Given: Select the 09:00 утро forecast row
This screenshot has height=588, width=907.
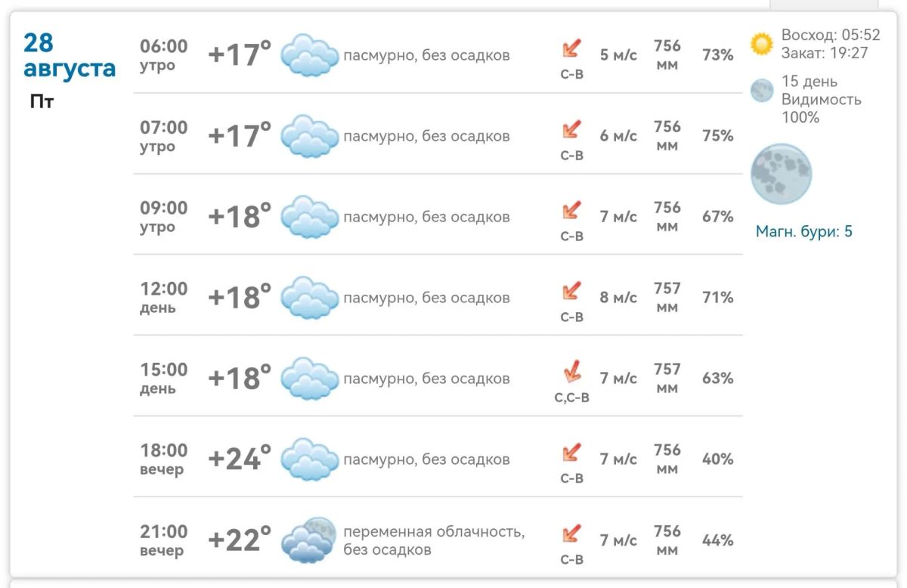Looking at the screenshot, I should click(x=438, y=215).
